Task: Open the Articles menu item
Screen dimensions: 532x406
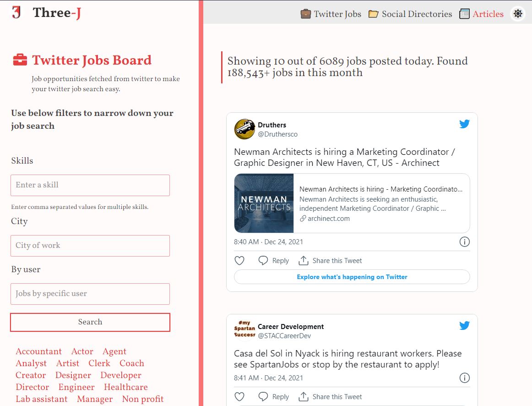Action: pos(488,14)
